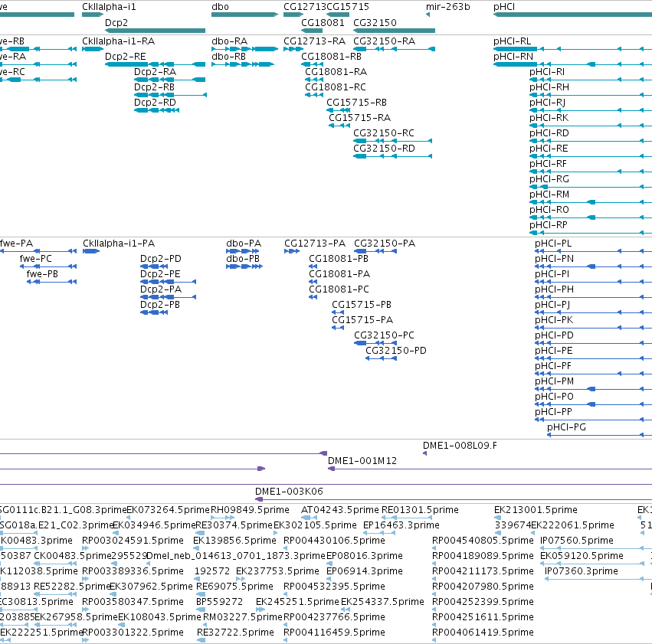Select EST RE32722.5prime label
Image resolution: width=652 pixels, height=644 pixels.
coord(235,633)
